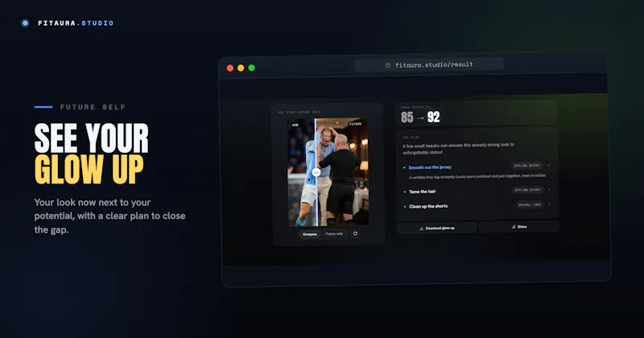Screen dimensions: 644x338
Task: Click the SEE YOUR GLOW UP headline
Action: tap(91, 154)
